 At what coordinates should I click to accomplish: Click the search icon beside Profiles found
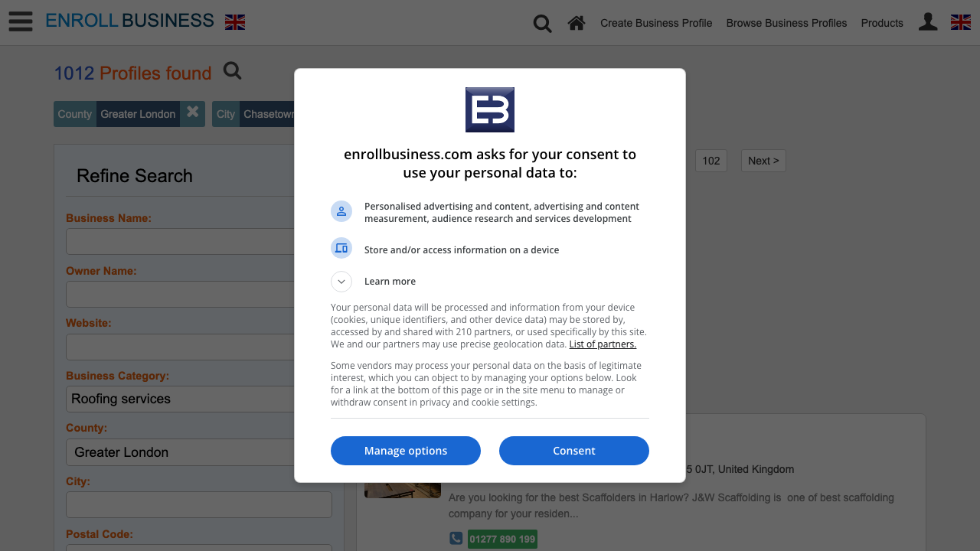[x=233, y=71]
